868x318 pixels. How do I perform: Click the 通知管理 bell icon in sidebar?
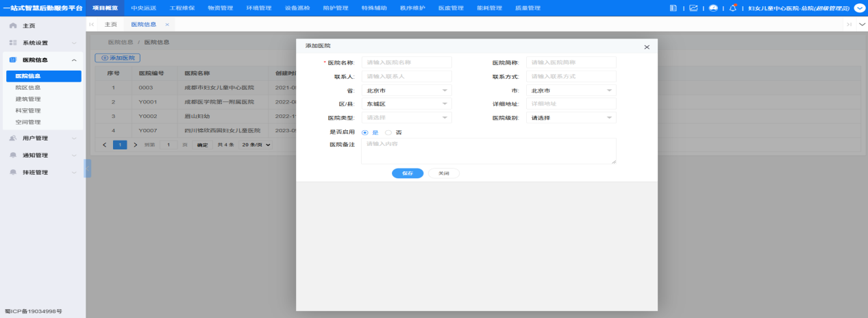coord(13,155)
